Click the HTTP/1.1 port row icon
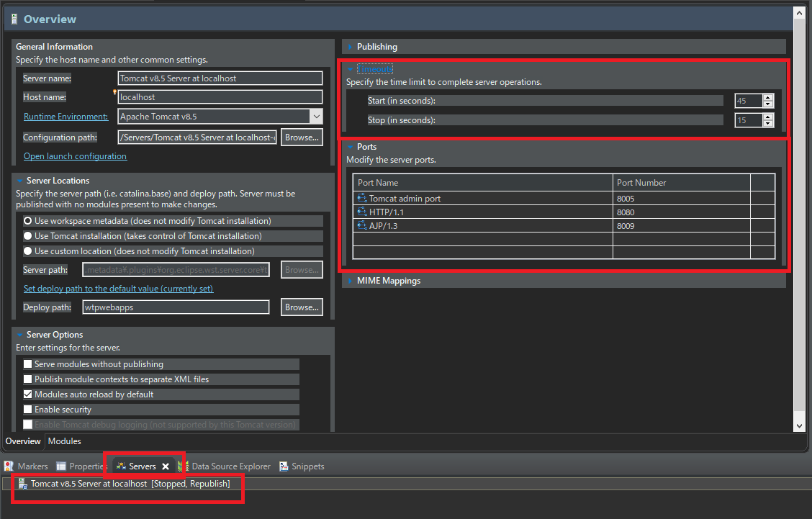Viewport: 812px width, 519px height. 362,212
